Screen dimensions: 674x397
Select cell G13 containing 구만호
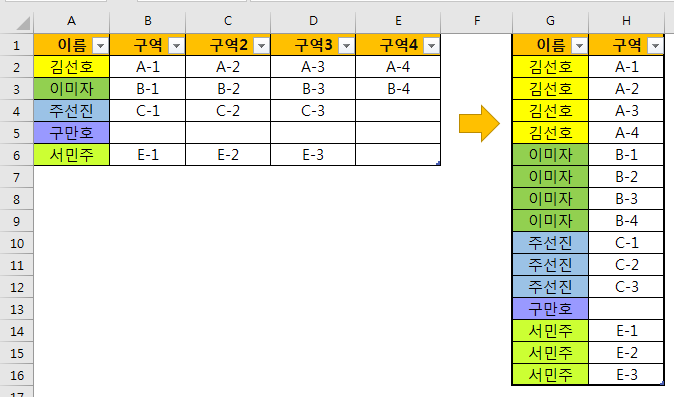click(x=550, y=309)
